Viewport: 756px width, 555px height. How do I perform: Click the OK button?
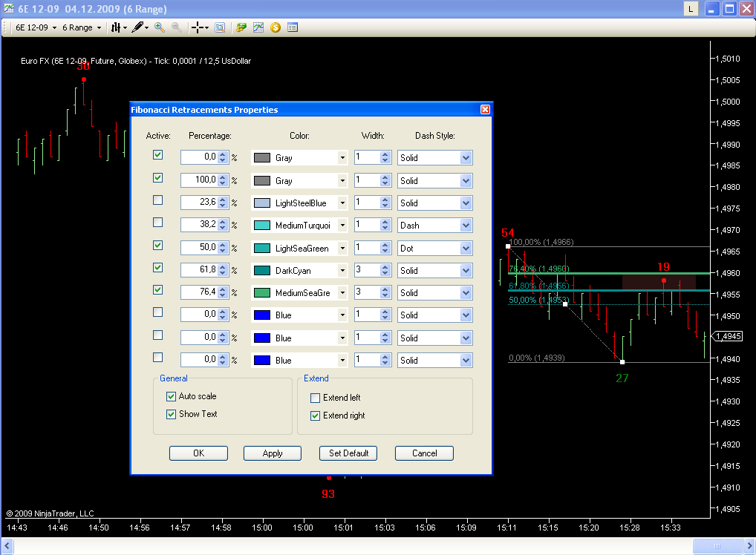[198, 453]
